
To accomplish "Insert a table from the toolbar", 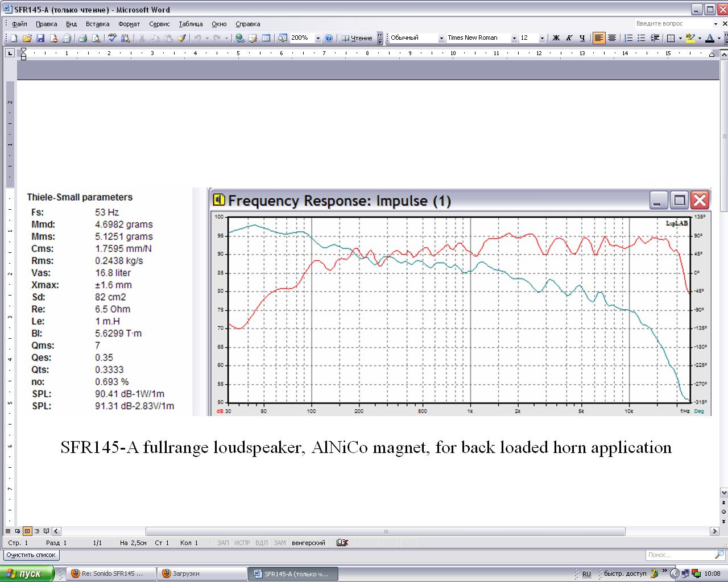I will coord(266,38).
